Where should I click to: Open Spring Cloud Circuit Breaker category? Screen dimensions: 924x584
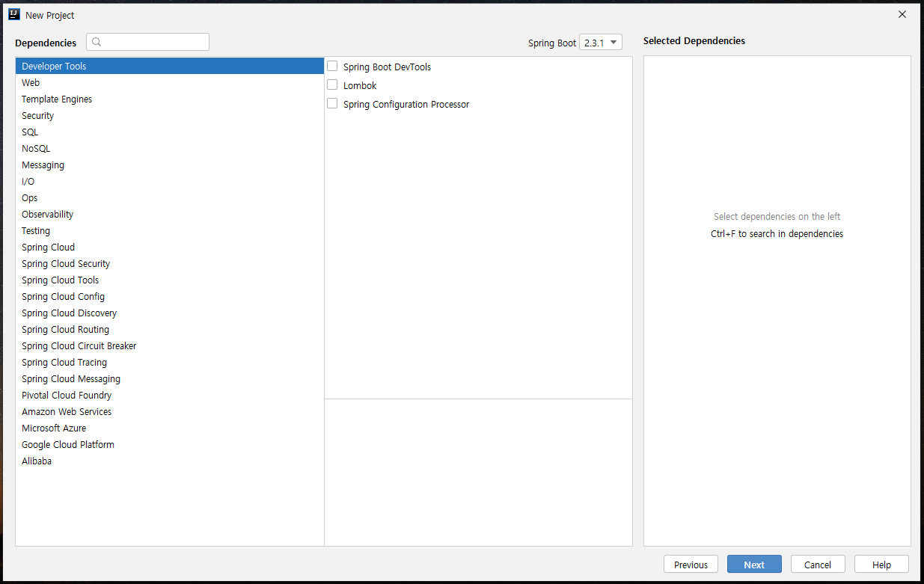170,345
